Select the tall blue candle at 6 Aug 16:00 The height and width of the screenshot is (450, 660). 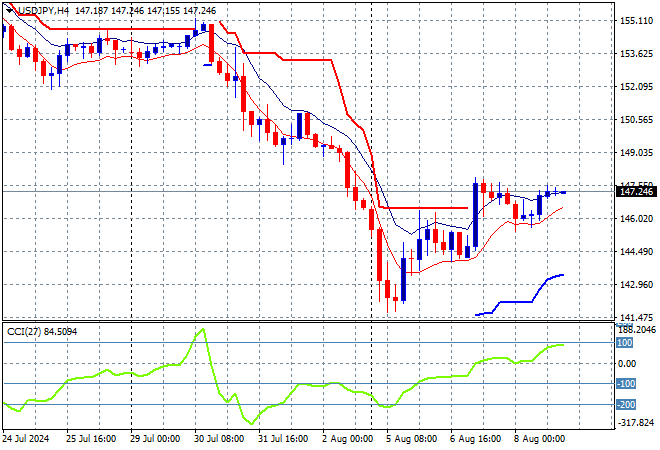pyautogui.click(x=476, y=215)
